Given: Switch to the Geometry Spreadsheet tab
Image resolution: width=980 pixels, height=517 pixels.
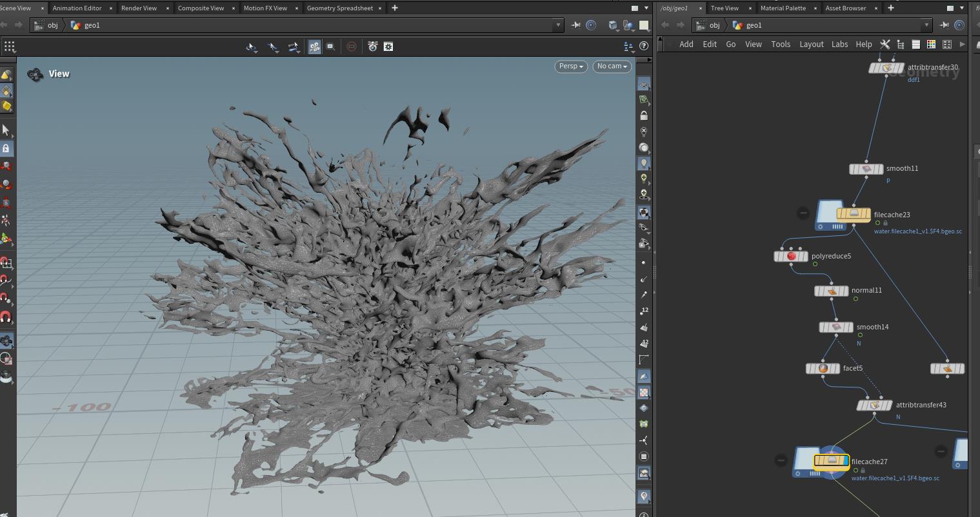Looking at the screenshot, I should pos(339,8).
